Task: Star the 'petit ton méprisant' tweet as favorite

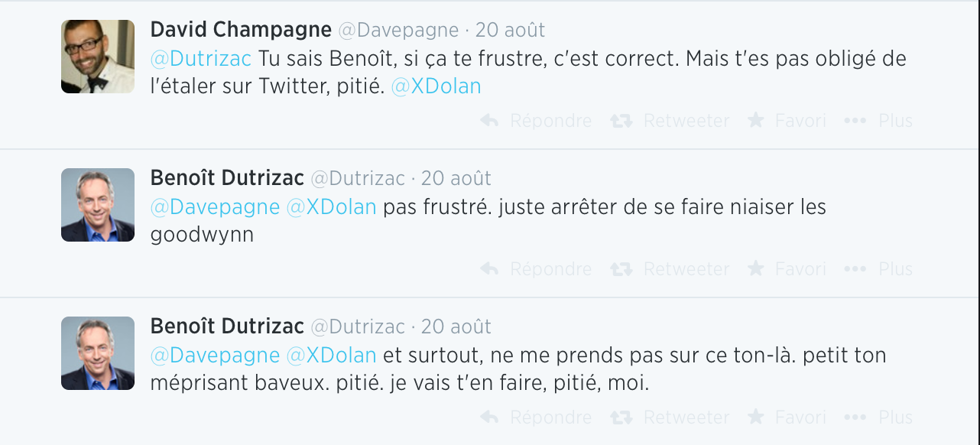Action: pos(755,417)
